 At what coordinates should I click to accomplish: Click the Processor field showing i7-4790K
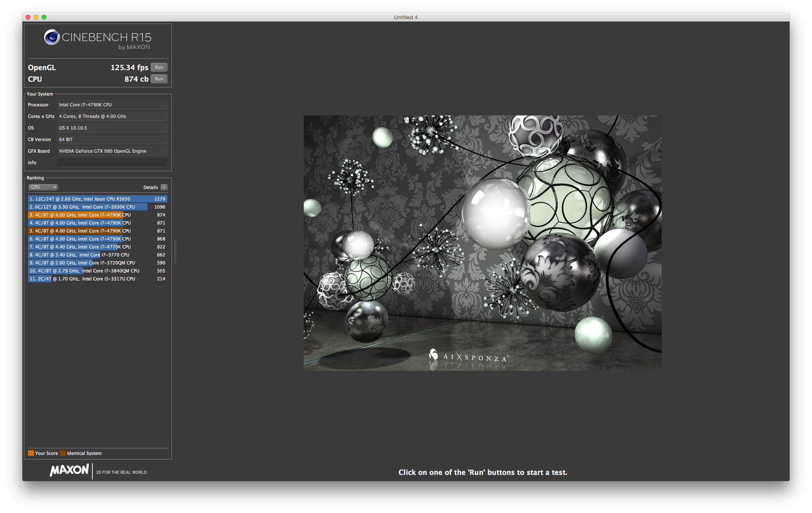tap(112, 105)
